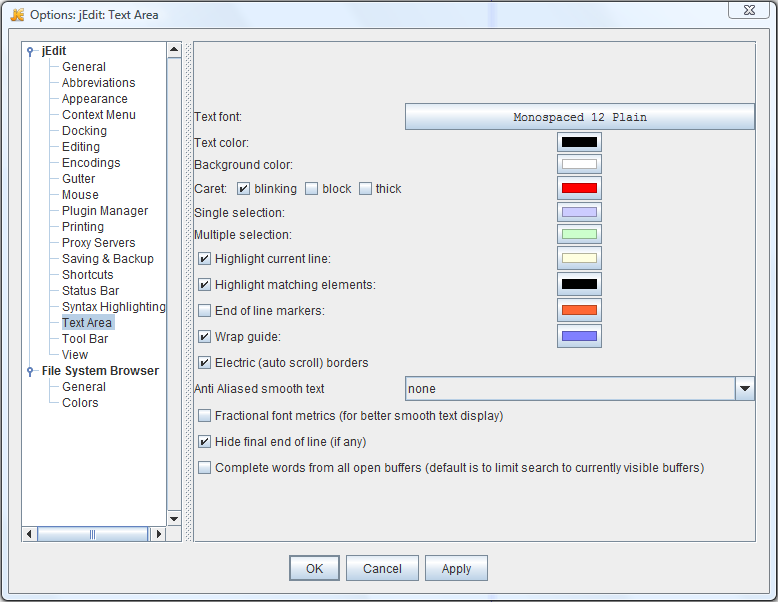Change the red Caret color swatch
This screenshot has height=602, width=778.
[x=579, y=188]
